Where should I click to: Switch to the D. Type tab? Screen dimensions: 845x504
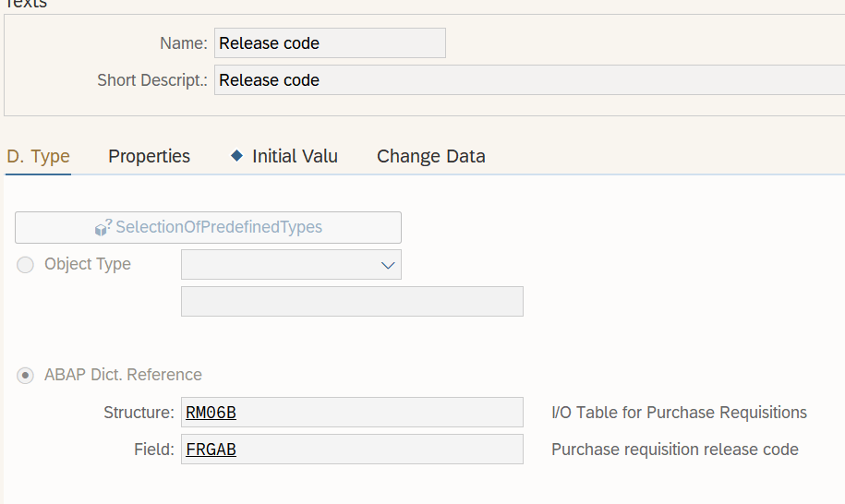pyautogui.click(x=38, y=156)
